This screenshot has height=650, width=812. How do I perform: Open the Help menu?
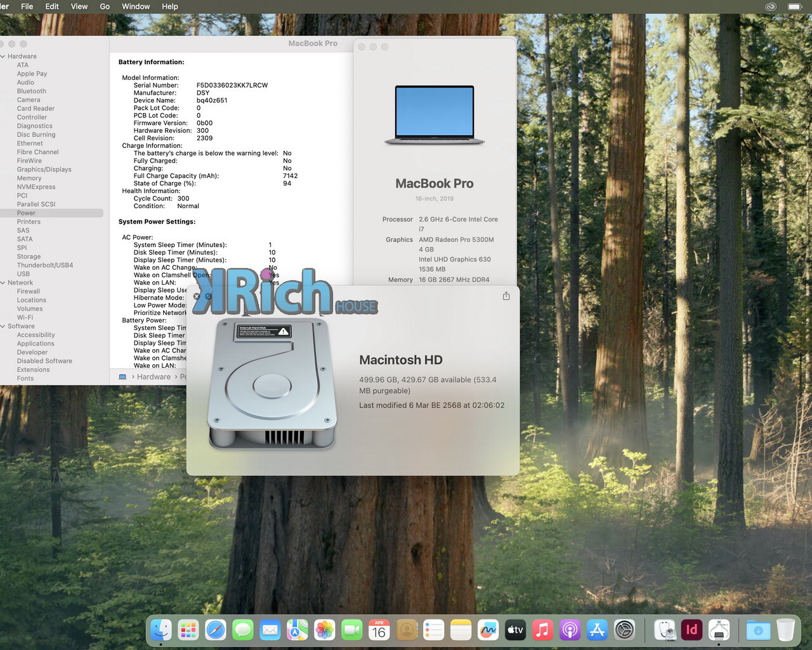[170, 6]
